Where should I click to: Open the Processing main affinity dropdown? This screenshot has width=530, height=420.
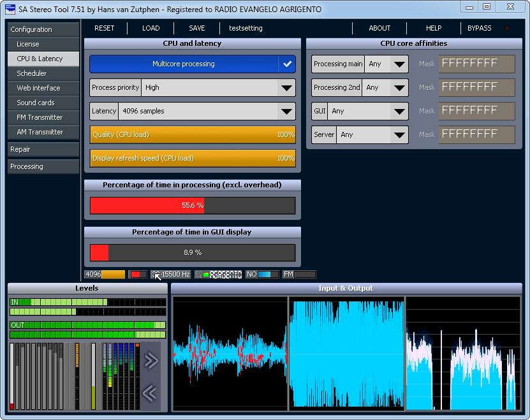[x=360, y=64]
